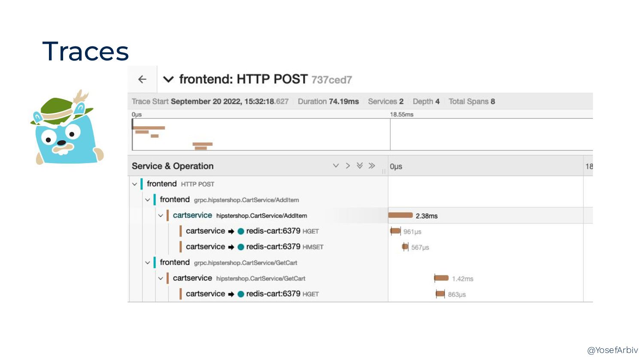Screen dimensions: 644x362
Task: Collapse the frontend CartService/GetCart span
Action: tap(147, 262)
